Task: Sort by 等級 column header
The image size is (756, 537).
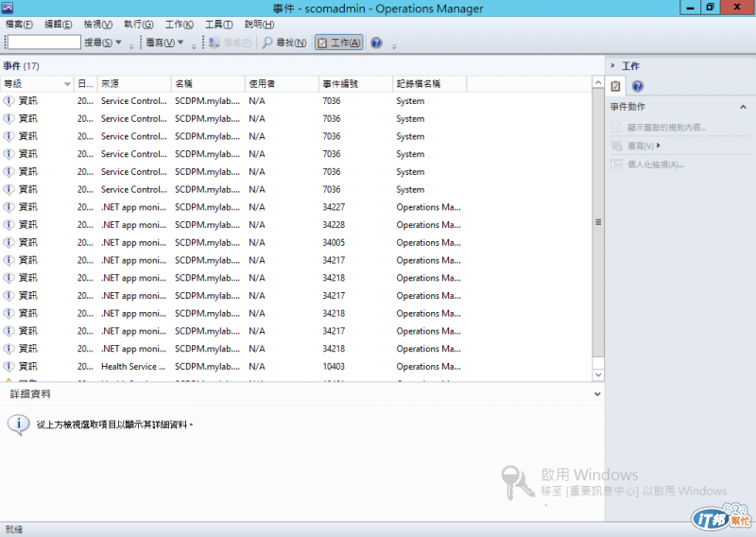Action: point(37,83)
